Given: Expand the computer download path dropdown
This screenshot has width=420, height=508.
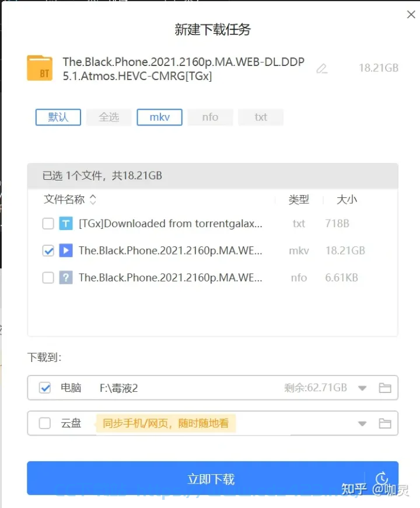Looking at the screenshot, I should pos(362,388).
